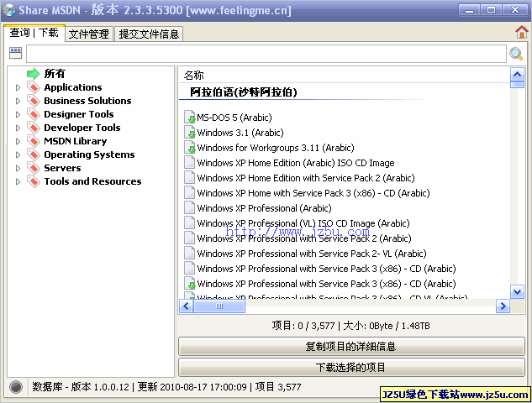This screenshot has width=532, height=403.
Task: Click the tag icon beside Tools and Resources
Action: (34, 181)
